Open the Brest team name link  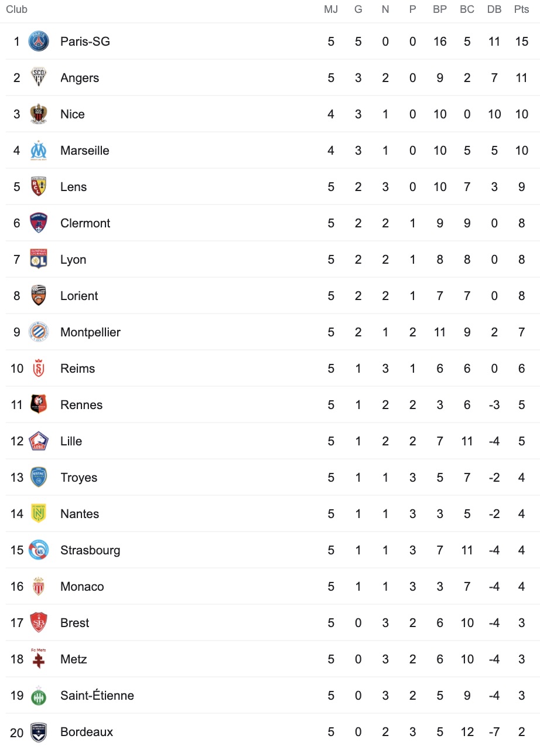point(75,623)
